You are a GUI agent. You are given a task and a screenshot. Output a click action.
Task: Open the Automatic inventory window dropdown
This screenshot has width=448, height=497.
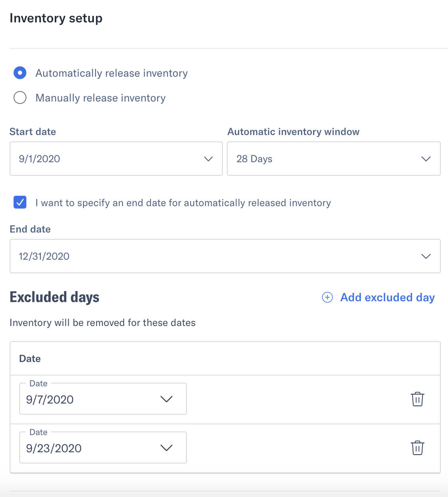point(333,159)
